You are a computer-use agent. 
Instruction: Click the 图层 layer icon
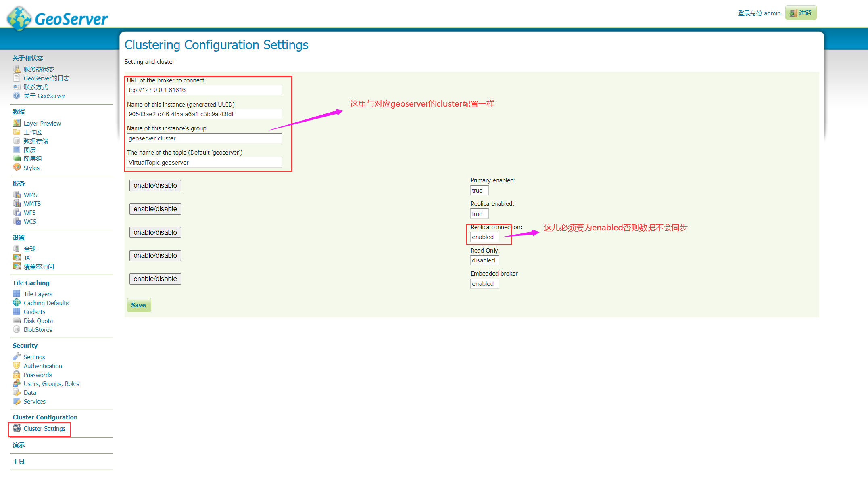pyautogui.click(x=17, y=150)
